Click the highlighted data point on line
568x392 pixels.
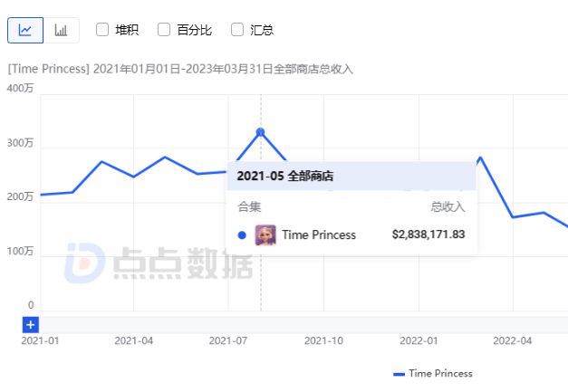(261, 132)
